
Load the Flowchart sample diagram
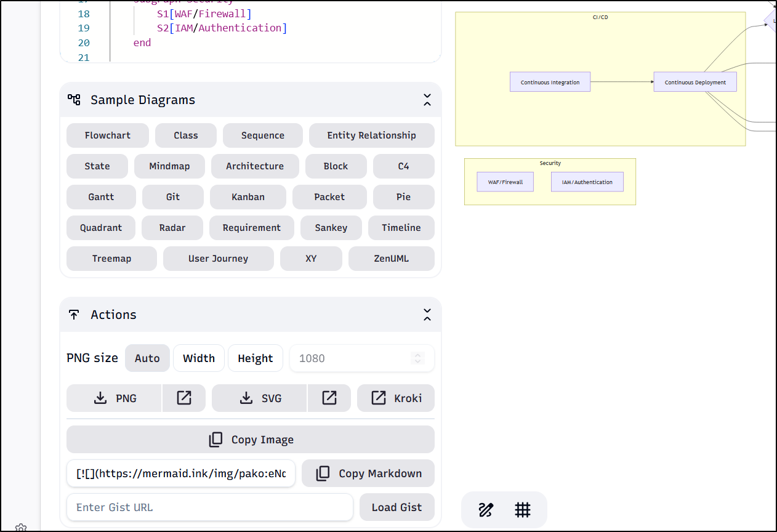click(107, 135)
